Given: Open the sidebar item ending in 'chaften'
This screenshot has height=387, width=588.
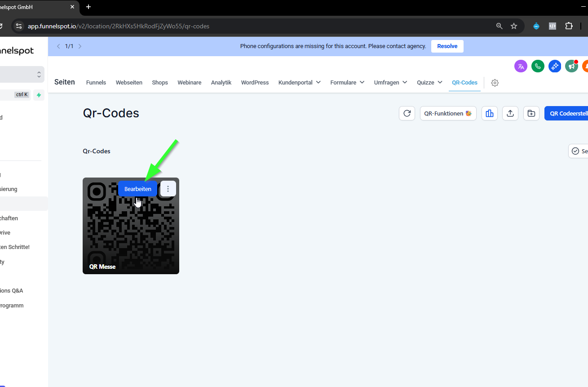Looking at the screenshot, I should (x=9, y=218).
